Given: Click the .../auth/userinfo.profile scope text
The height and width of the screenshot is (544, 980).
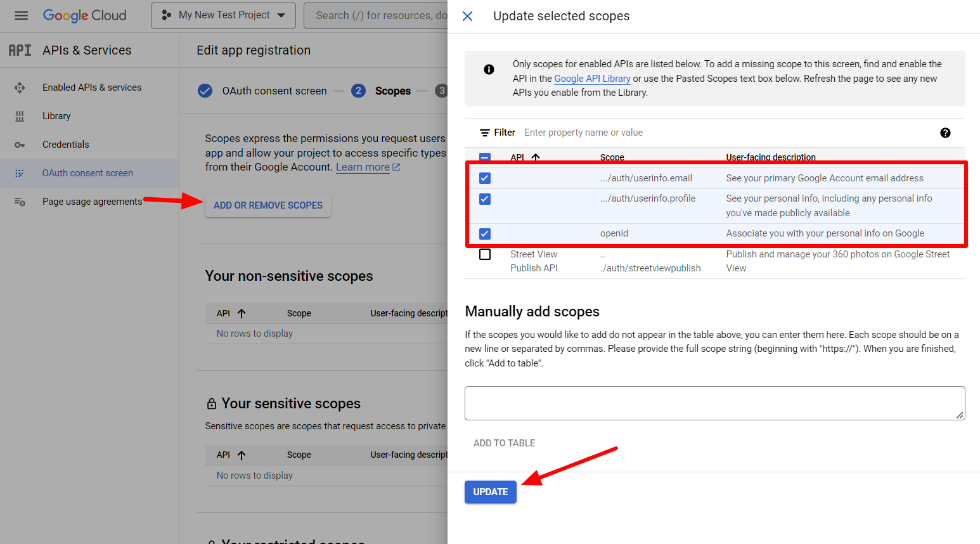Looking at the screenshot, I should coord(648,198).
